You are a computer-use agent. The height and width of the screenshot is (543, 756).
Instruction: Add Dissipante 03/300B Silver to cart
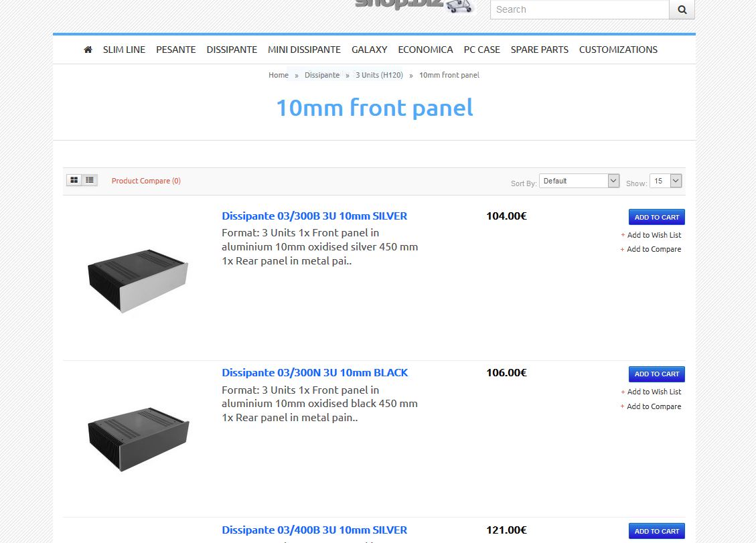point(657,217)
